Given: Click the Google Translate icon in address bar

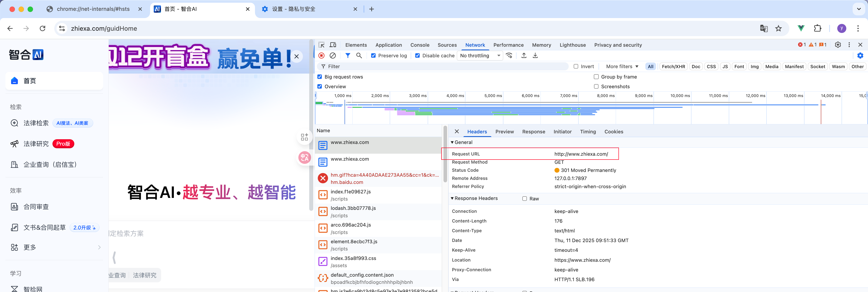Looking at the screenshot, I should click(x=764, y=29).
